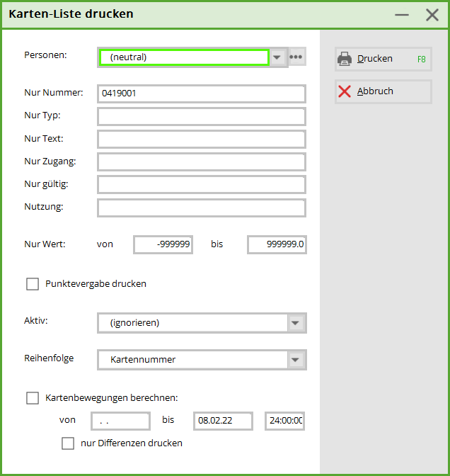Click the printer icon for Drucken
Viewport: 450px width, 476px height.
pos(345,59)
